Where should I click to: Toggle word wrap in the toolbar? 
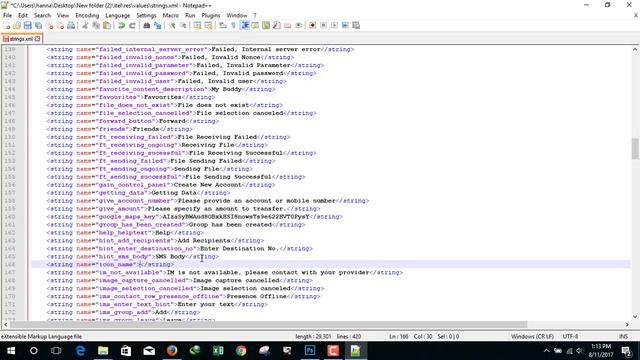pos(222,25)
